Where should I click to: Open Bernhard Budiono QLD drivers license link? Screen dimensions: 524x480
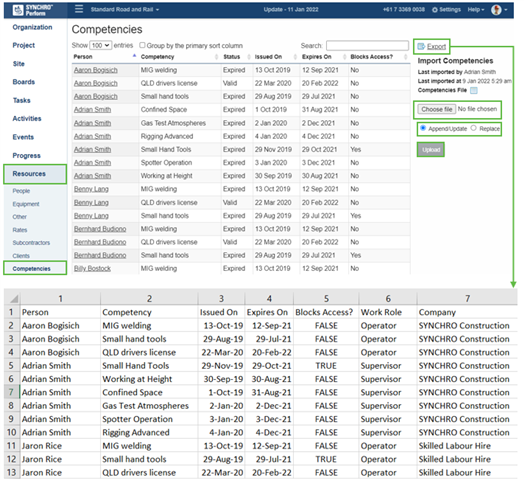coord(100,242)
